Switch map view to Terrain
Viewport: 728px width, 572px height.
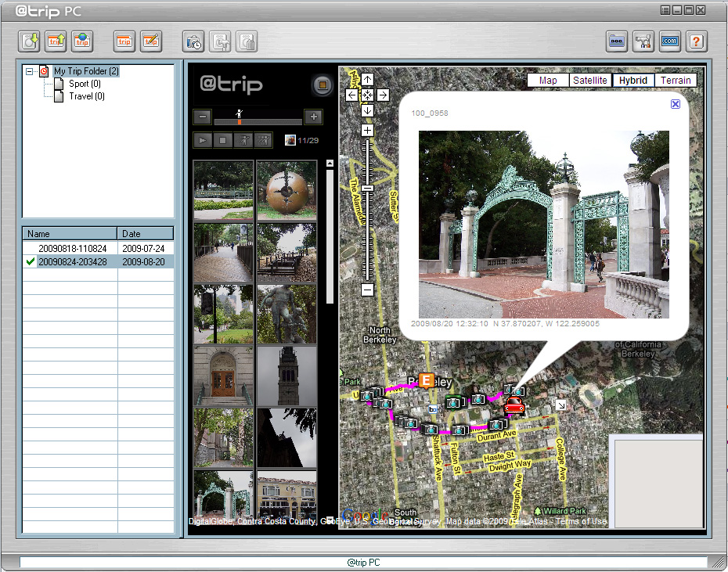(675, 80)
